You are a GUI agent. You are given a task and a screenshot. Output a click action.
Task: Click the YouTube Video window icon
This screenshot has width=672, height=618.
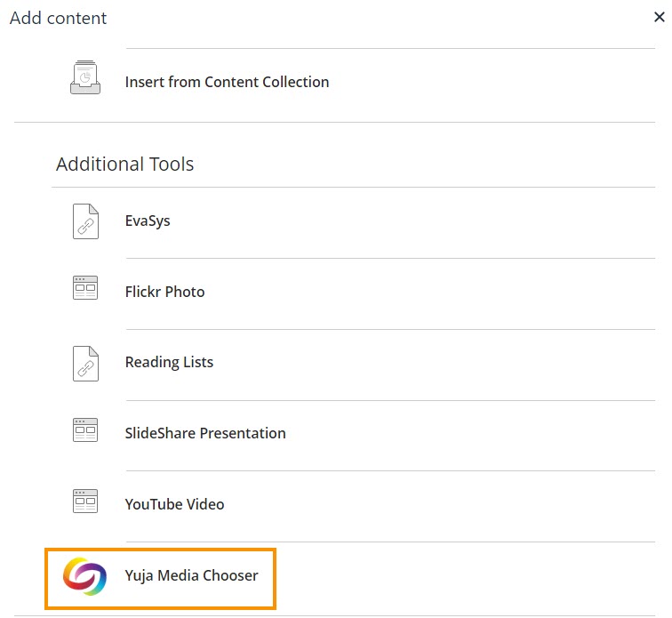[85, 502]
